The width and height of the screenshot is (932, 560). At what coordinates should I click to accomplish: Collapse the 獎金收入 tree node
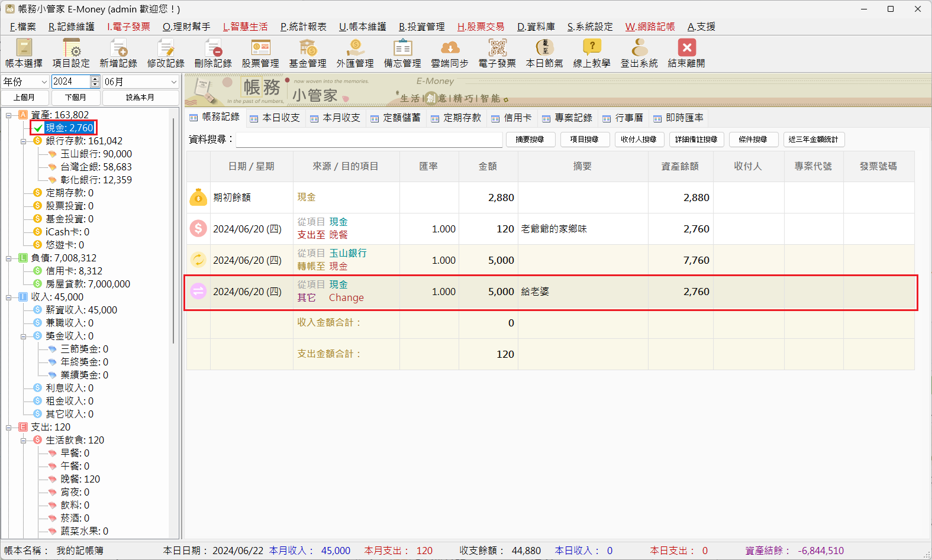point(24,336)
